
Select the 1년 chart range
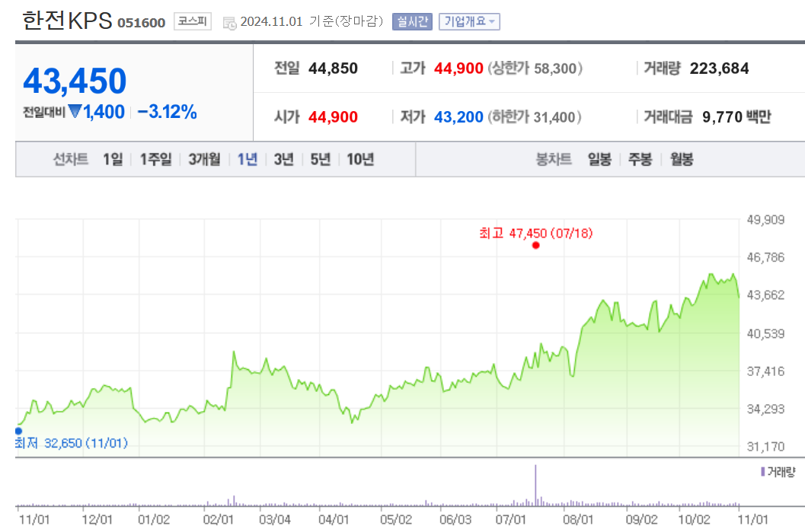(247, 159)
